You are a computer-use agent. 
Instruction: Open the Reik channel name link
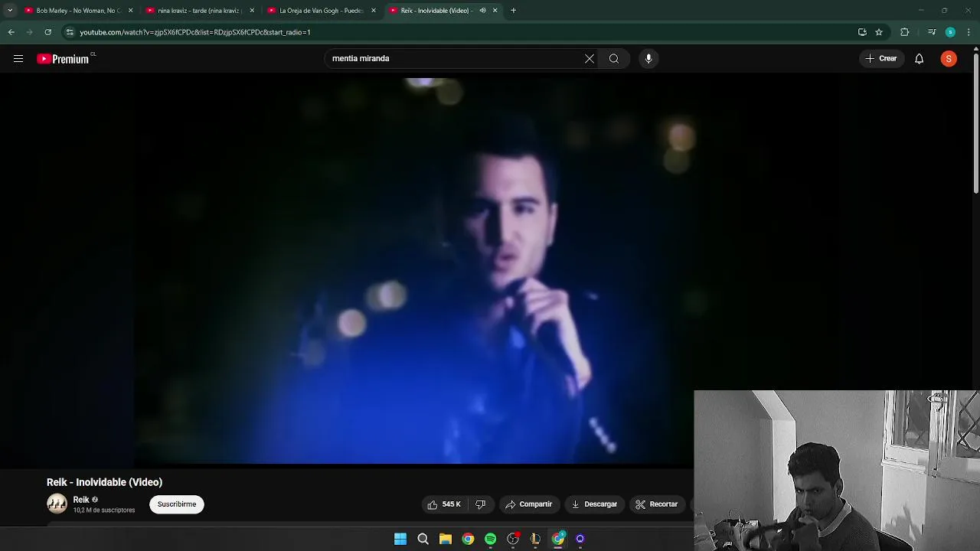(81, 500)
